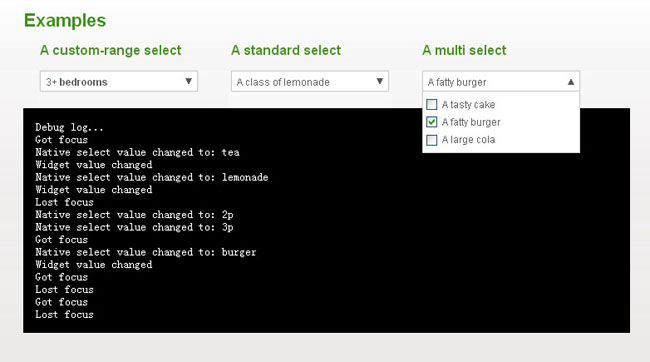Select the A tasty cake option label
Screen dimensions: 650x362
[468, 104]
